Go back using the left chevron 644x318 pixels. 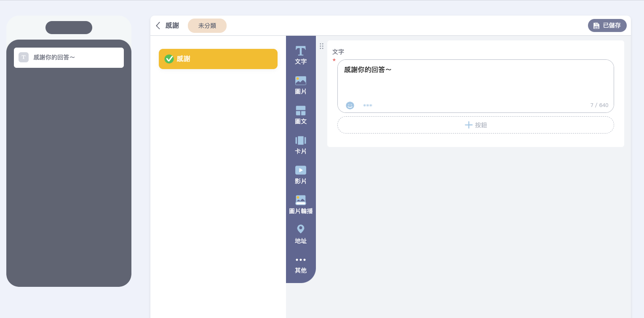click(x=158, y=26)
